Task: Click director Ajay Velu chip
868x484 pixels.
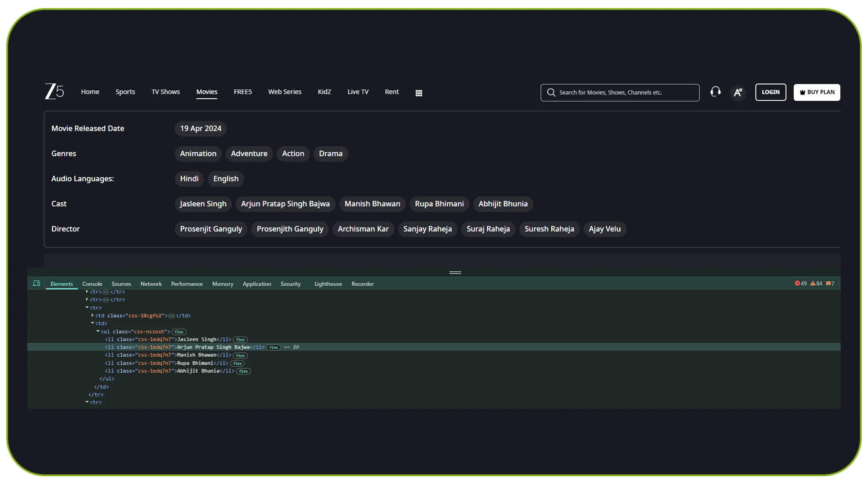Action: (604, 229)
